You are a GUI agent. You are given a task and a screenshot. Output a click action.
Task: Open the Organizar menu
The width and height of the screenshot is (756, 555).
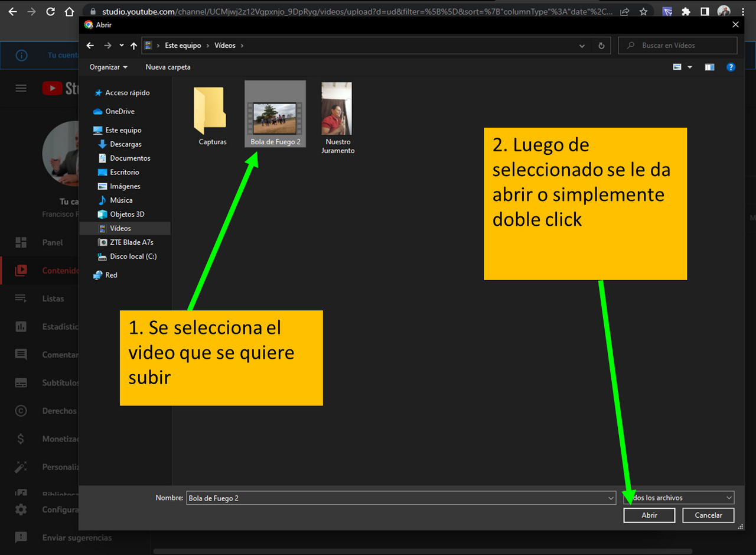(108, 67)
